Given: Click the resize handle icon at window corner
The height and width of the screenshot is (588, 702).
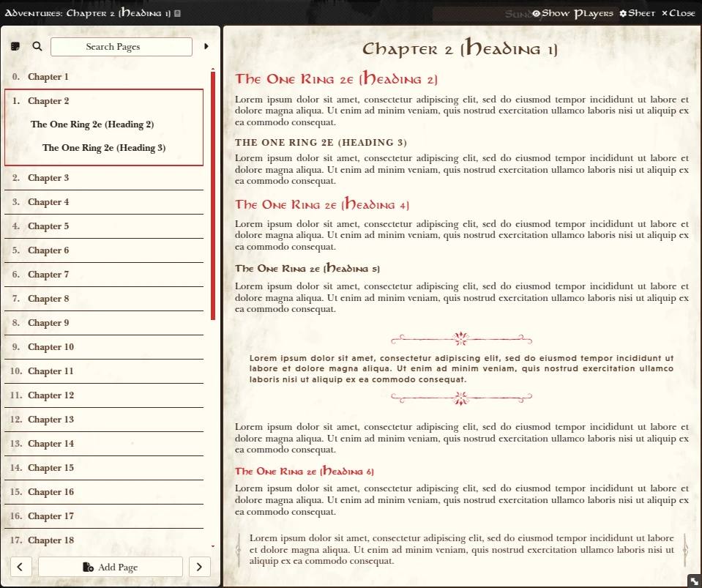Looking at the screenshot, I should 695,581.
